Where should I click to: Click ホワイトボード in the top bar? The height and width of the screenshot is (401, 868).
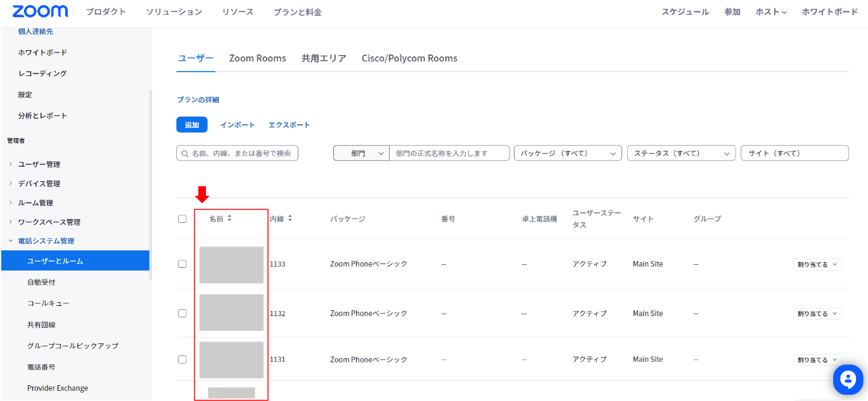pyautogui.click(x=830, y=12)
